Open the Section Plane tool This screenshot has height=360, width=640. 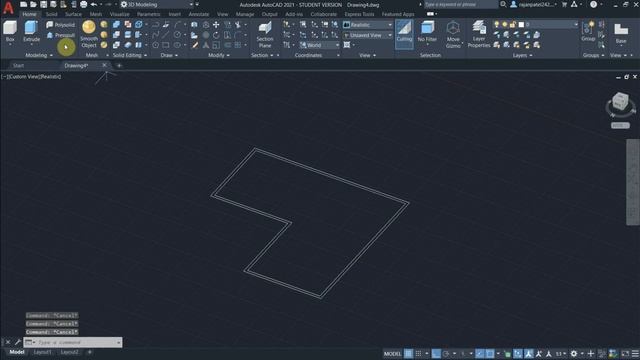265,35
